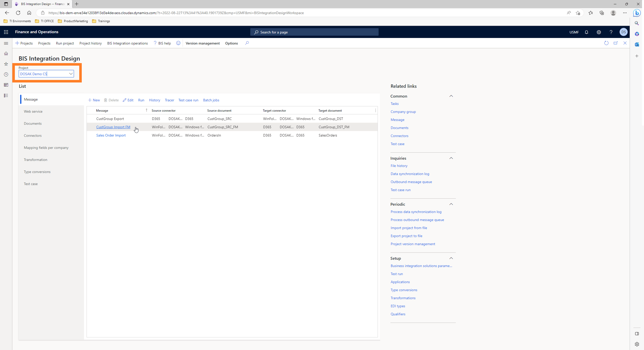Open the Options menu
This screenshot has width=644, height=350.
coord(231,43)
